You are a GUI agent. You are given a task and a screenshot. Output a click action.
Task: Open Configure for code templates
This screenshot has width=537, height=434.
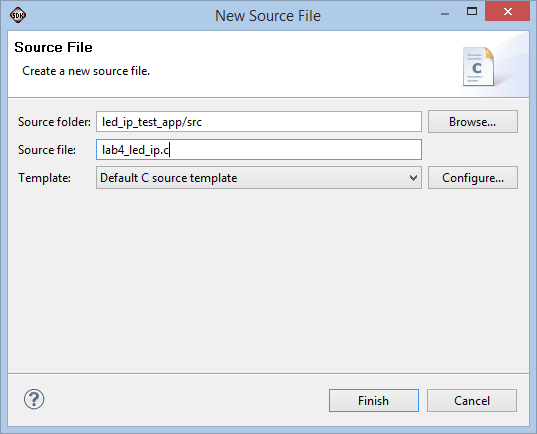pyautogui.click(x=473, y=178)
